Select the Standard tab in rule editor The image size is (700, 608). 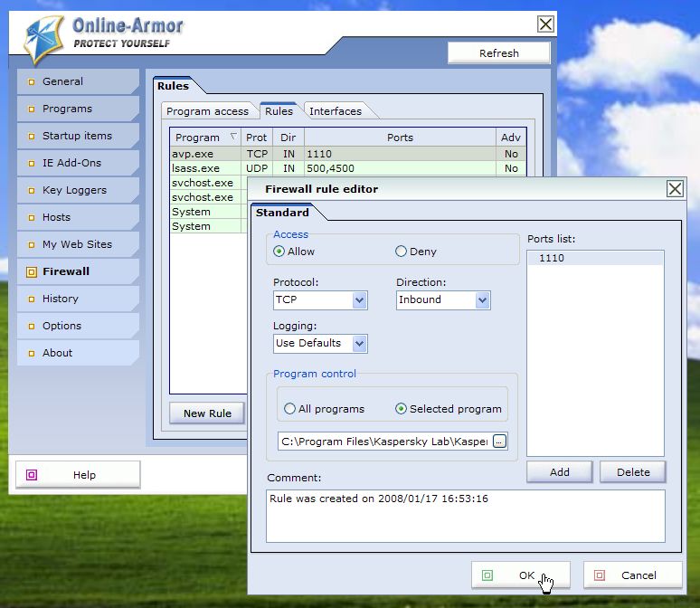(282, 213)
